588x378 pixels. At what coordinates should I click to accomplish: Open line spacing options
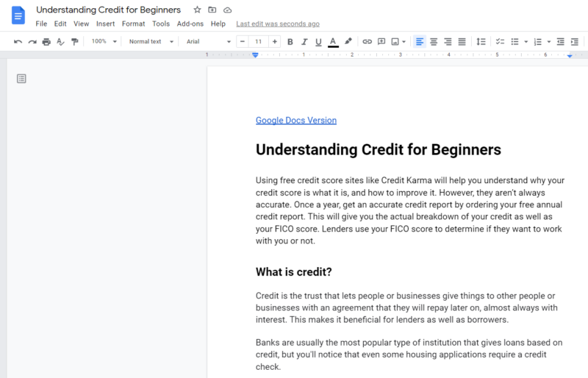click(481, 42)
